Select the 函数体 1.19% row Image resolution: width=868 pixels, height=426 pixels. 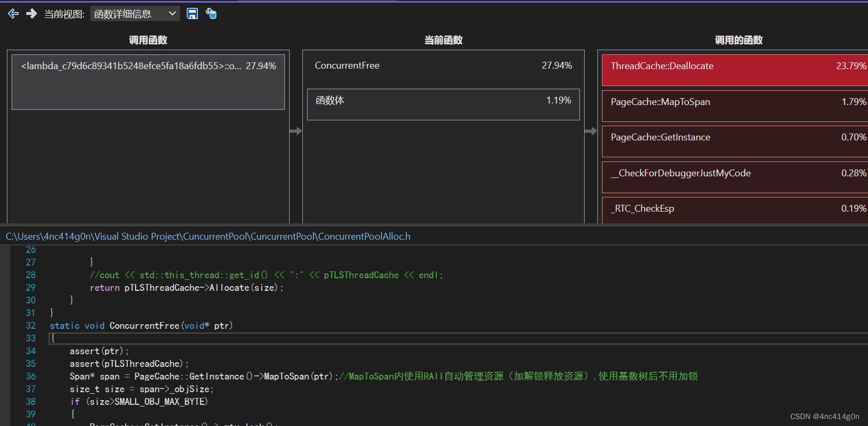point(443,105)
